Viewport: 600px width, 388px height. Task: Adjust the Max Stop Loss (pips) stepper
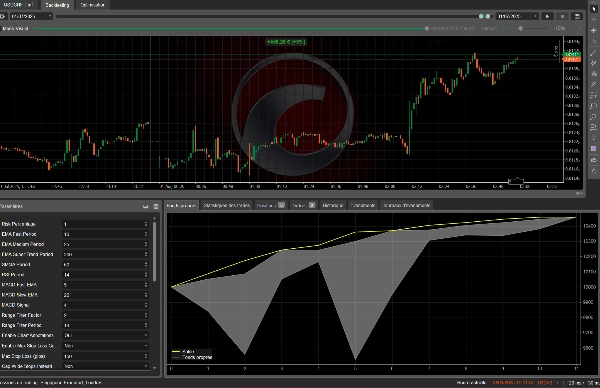[x=146, y=356]
